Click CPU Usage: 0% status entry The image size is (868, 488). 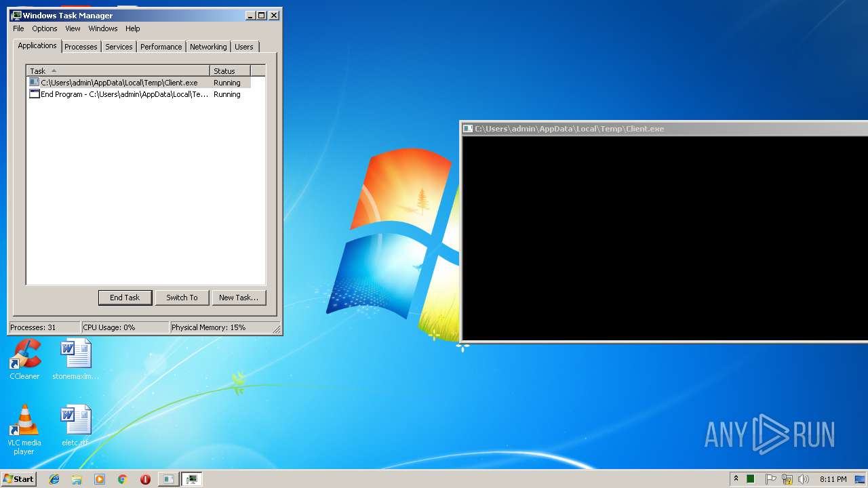point(125,327)
